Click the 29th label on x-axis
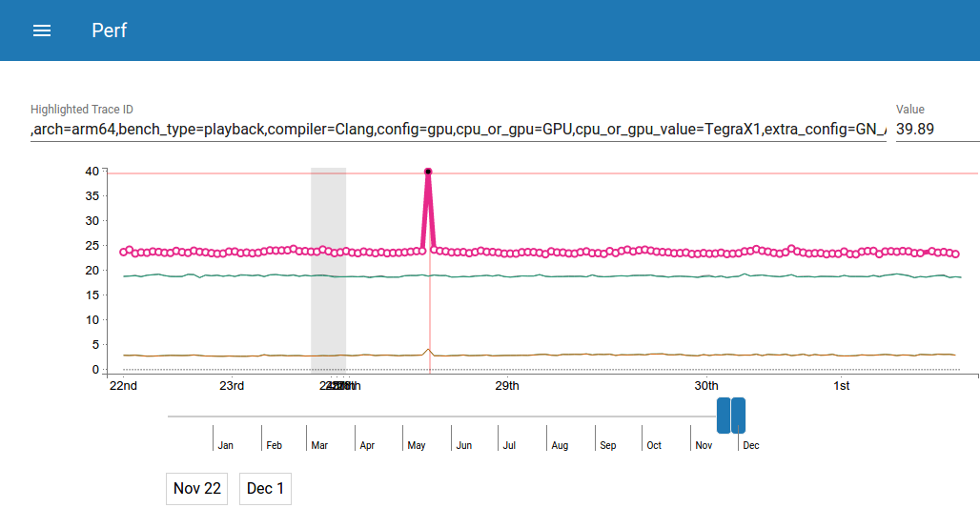This screenshot has width=980, height=508. [x=507, y=386]
